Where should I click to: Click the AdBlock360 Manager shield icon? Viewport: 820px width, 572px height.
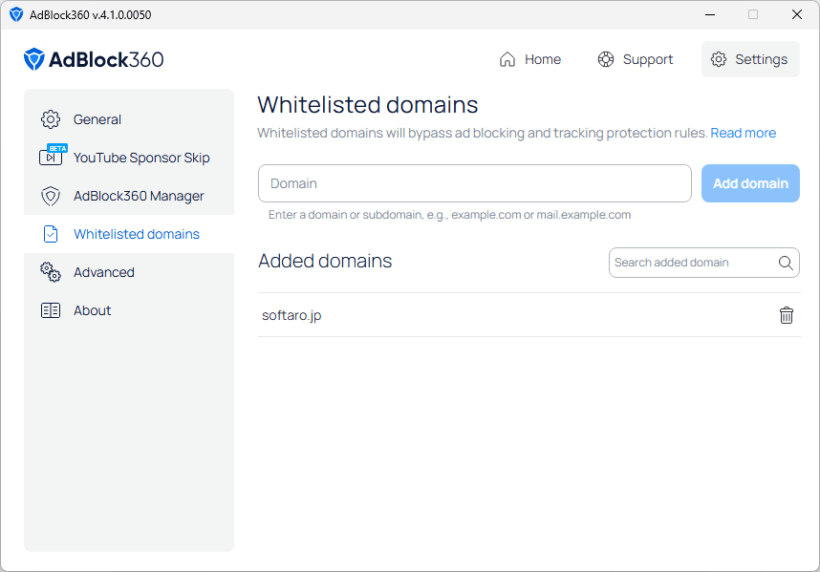(50, 196)
